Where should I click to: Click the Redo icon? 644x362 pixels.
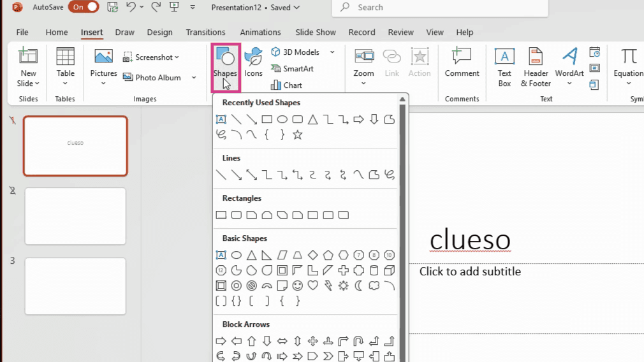coord(156,7)
